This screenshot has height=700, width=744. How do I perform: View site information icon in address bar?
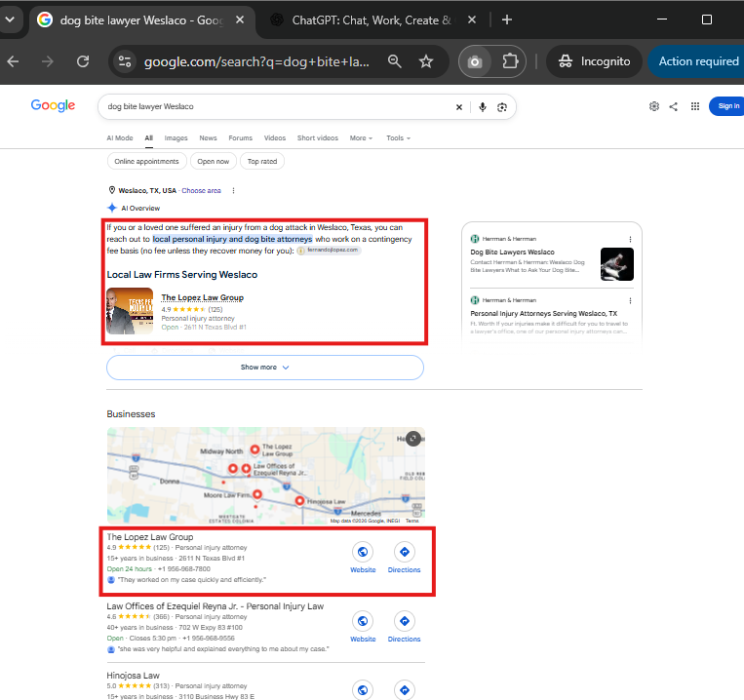point(125,61)
